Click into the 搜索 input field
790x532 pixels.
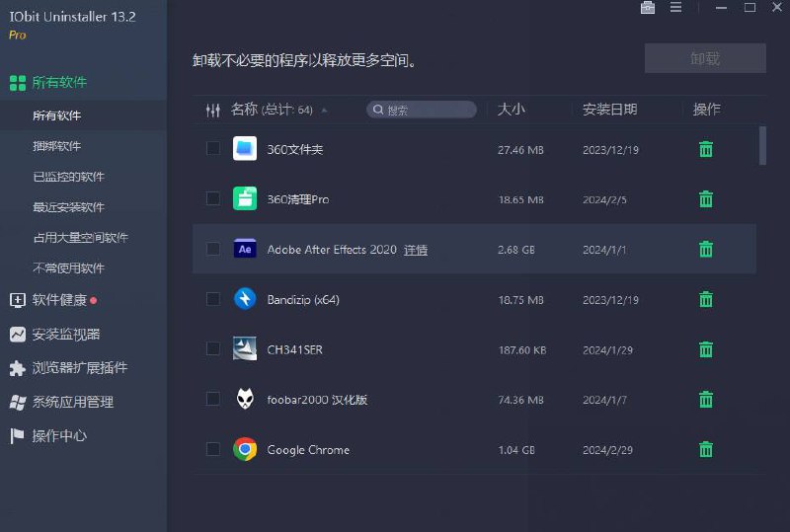pos(422,110)
